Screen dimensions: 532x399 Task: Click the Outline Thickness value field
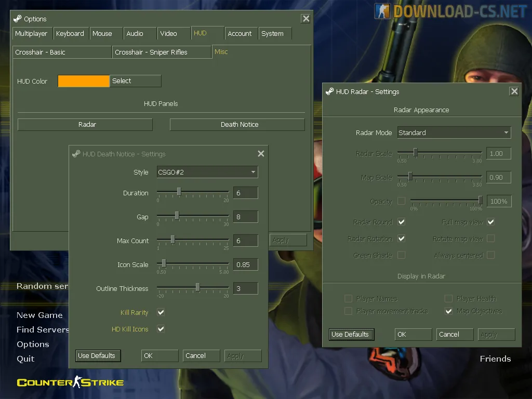[246, 288]
